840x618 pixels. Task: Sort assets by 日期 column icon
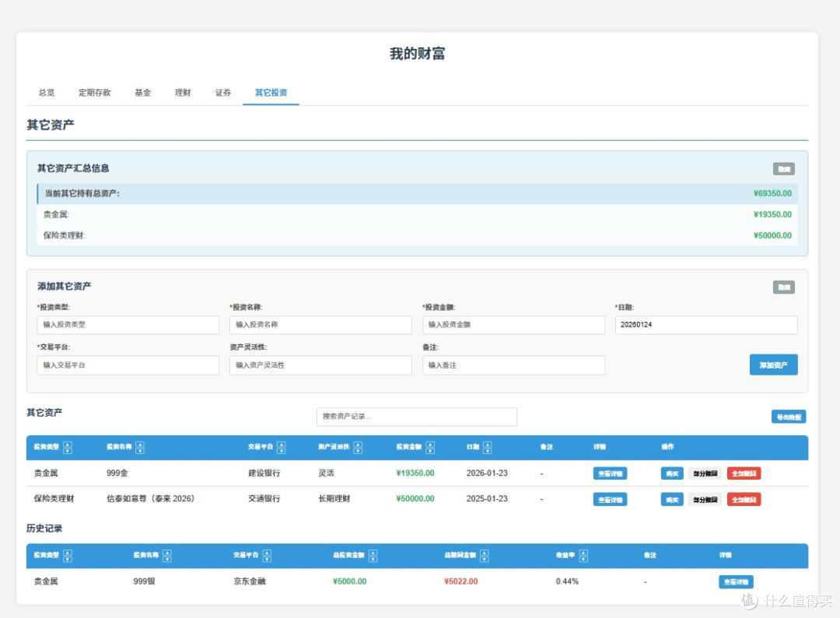click(x=487, y=447)
